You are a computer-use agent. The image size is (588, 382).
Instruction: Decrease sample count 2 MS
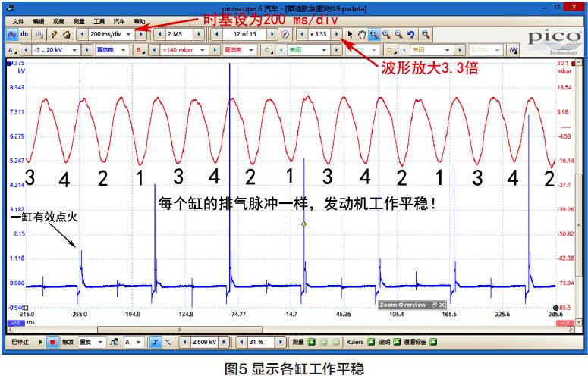(160, 34)
